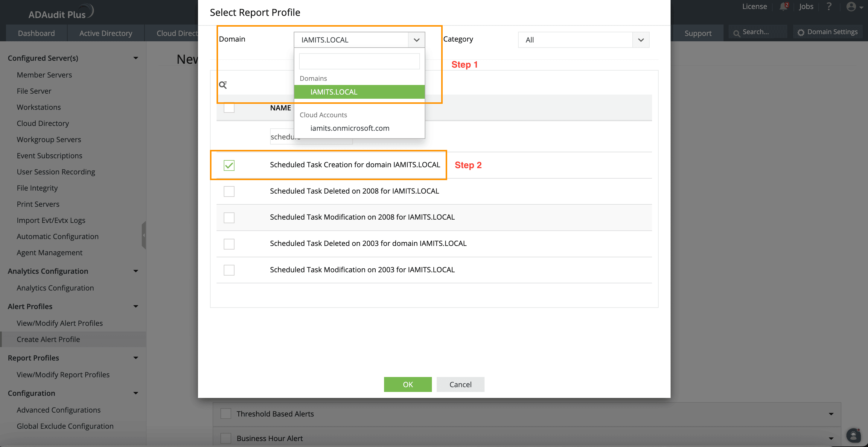The image size is (868, 447).
Task: Open Agent Management in sidebar
Action: (x=50, y=253)
